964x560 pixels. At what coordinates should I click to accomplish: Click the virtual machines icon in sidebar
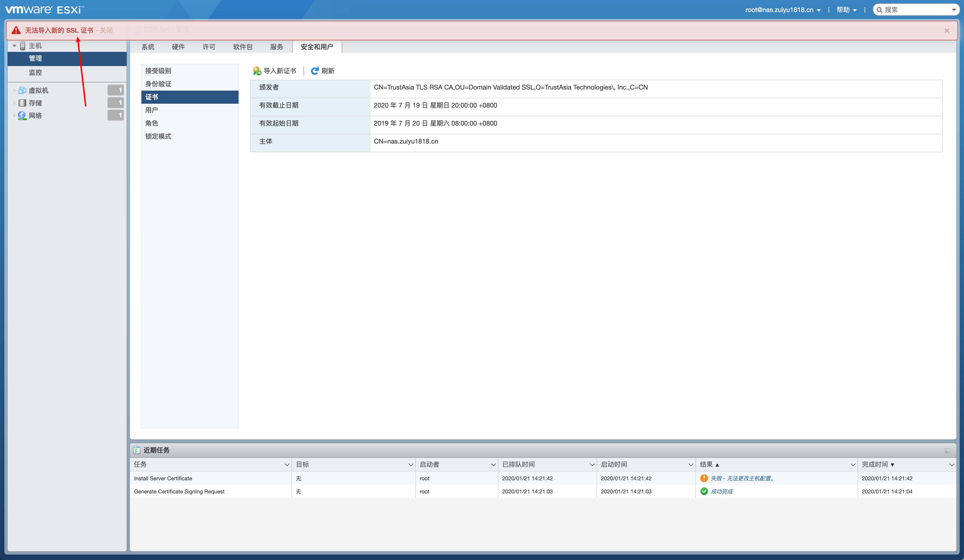pyautogui.click(x=22, y=90)
